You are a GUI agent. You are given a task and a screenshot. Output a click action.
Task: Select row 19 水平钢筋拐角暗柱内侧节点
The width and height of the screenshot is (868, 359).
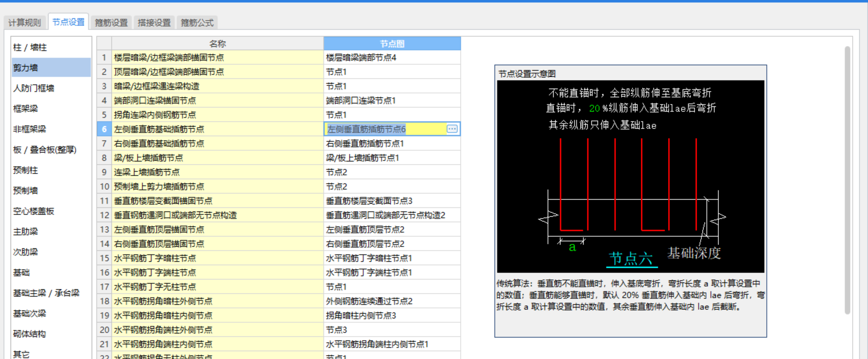(x=218, y=315)
